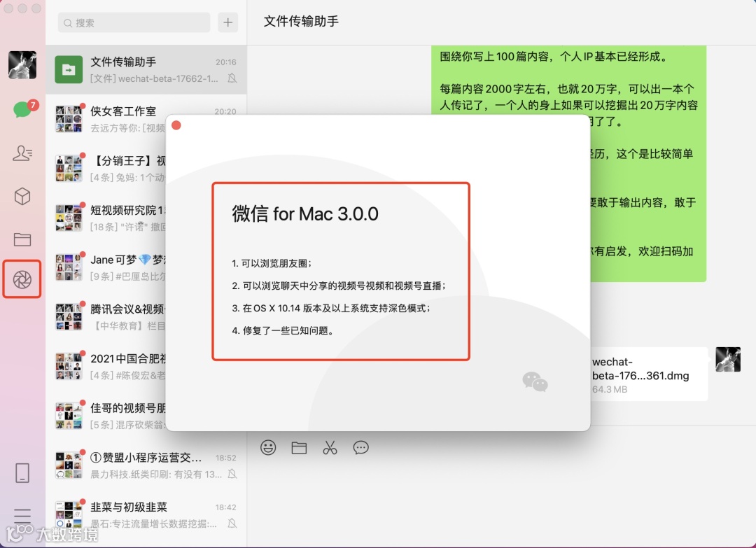
Task: Open the 【分销王子】 group chat
Action: (x=106, y=169)
